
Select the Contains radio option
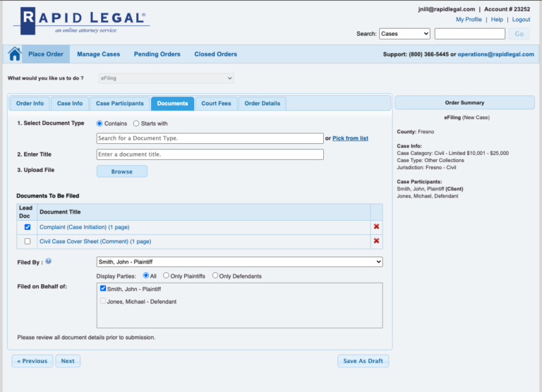[x=100, y=123]
